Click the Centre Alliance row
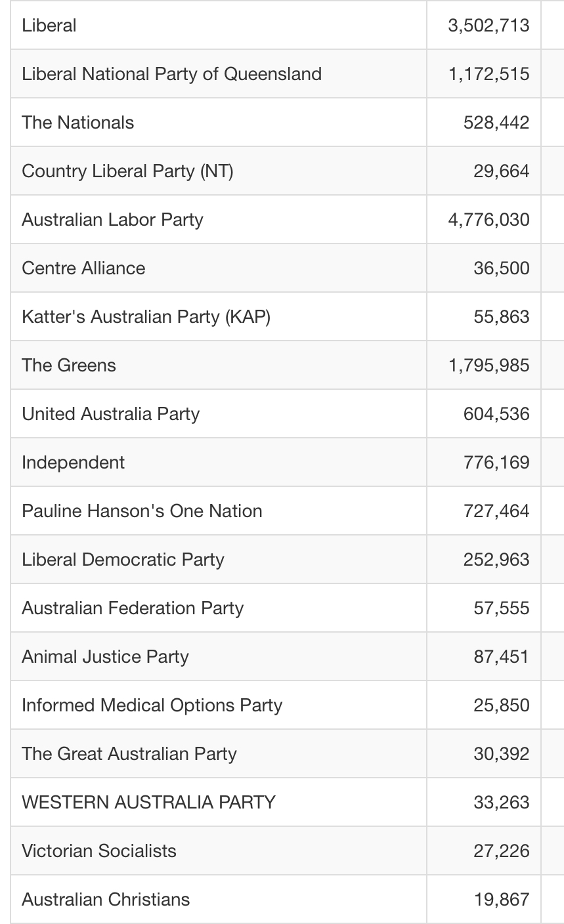Screen dimensions: 564x924 287,268
